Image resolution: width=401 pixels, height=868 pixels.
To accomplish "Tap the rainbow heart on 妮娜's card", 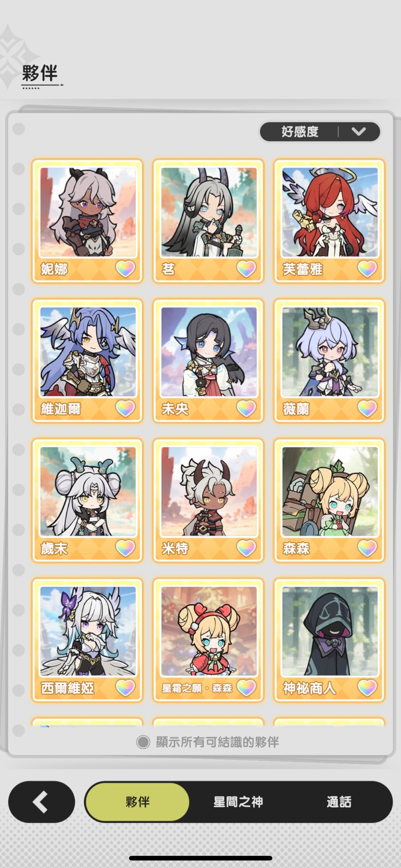I will pos(125,268).
